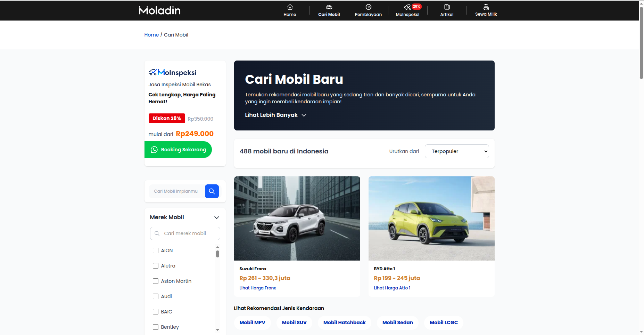The image size is (644, 335).
Task: Open Cari Mobil navigation item
Action: [329, 10]
